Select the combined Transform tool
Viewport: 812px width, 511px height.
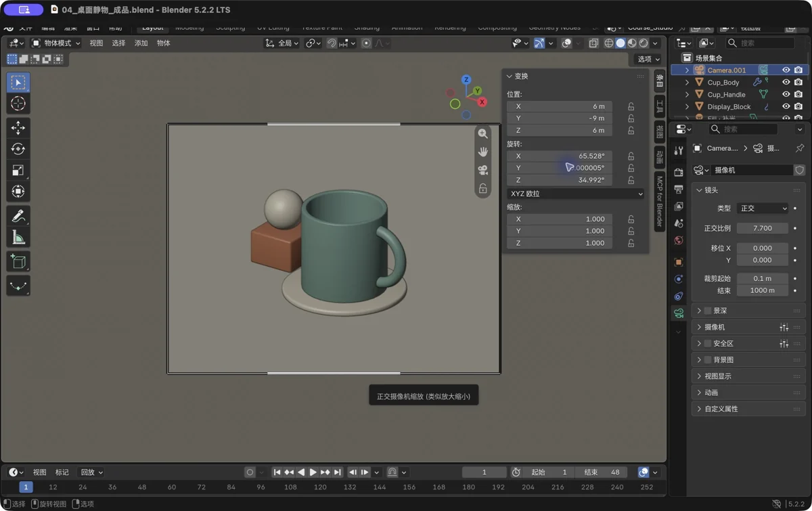pyautogui.click(x=18, y=192)
